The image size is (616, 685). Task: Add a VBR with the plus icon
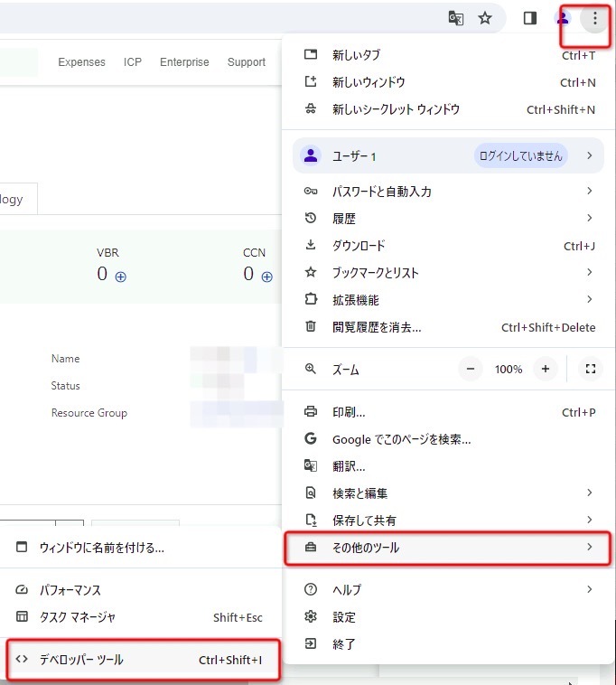coord(120,277)
